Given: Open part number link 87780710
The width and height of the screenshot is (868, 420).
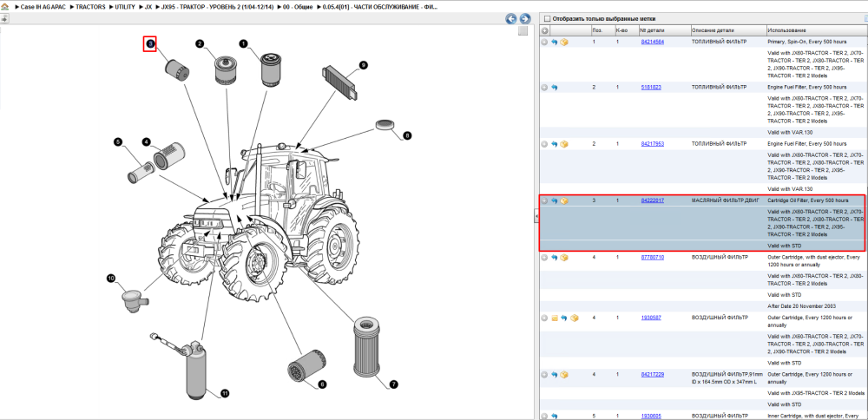Looking at the screenshot, I should (x=652, y=258).
